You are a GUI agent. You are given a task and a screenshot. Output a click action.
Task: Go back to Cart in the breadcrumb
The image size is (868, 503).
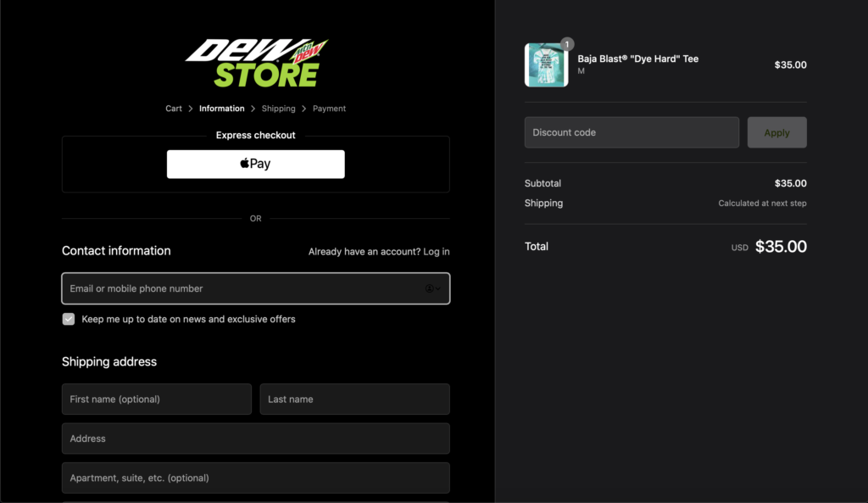pos(174,109)
